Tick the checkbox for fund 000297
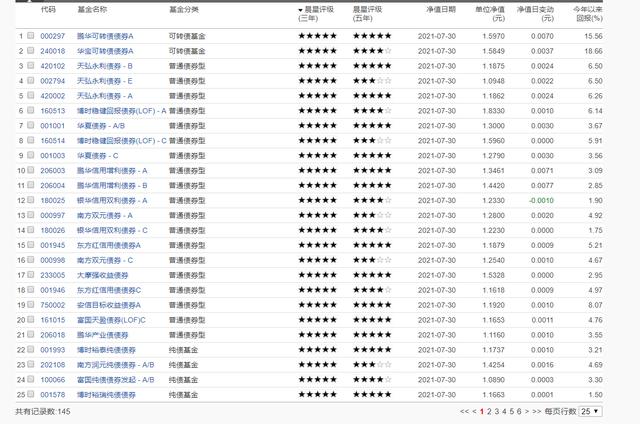 tap(31, 36)
